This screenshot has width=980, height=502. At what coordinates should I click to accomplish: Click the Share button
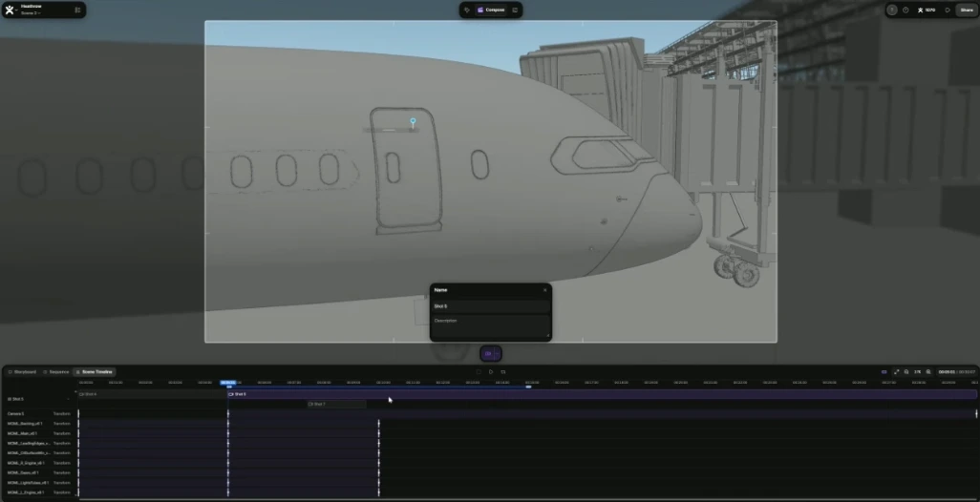(967, 10)
